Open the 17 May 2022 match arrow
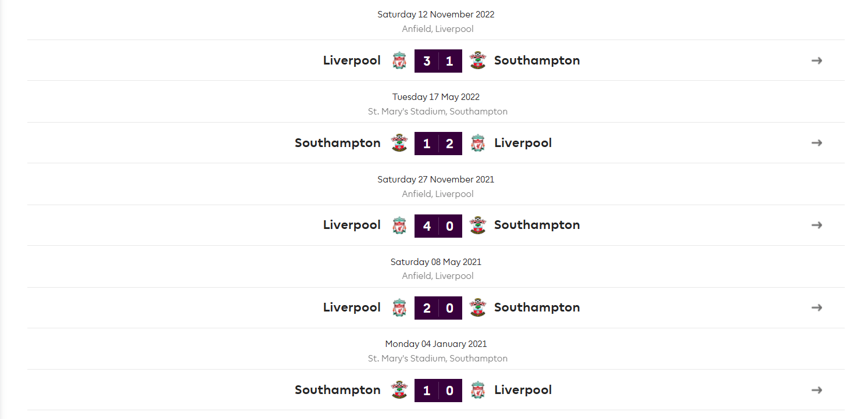The height and width of the screenshot is (419, 868). point(817,143)
